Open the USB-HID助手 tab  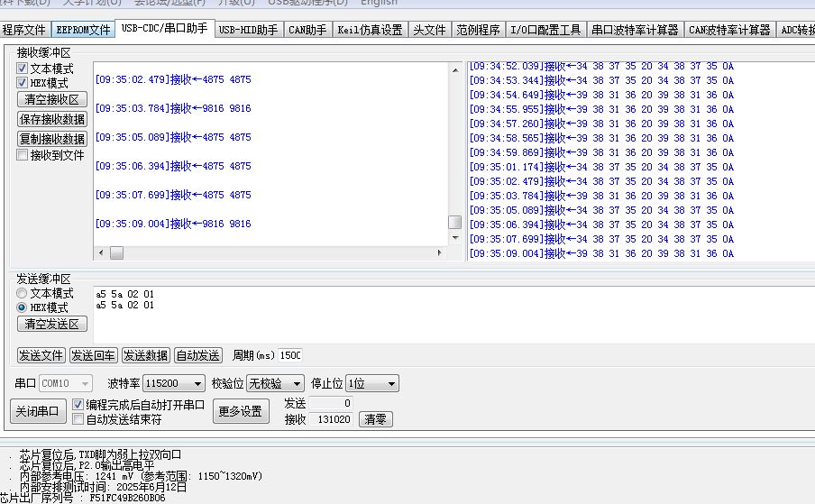248,30
